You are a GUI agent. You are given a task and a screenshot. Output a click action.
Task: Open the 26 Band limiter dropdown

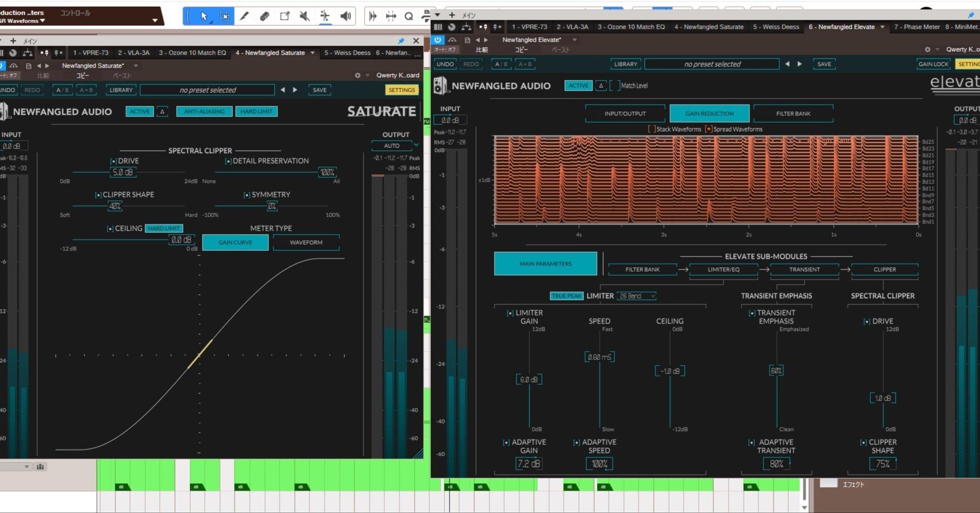click(636, 295)
